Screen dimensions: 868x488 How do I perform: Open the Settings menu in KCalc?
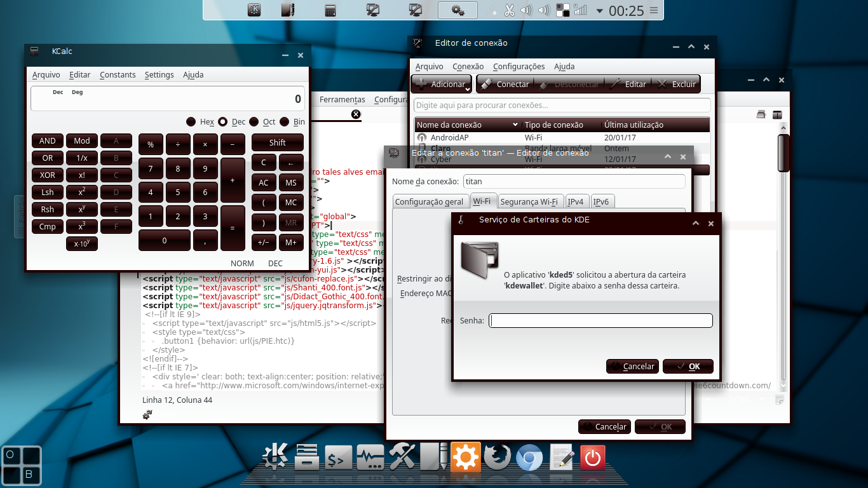pyautogui.click(x=159, y=74)
